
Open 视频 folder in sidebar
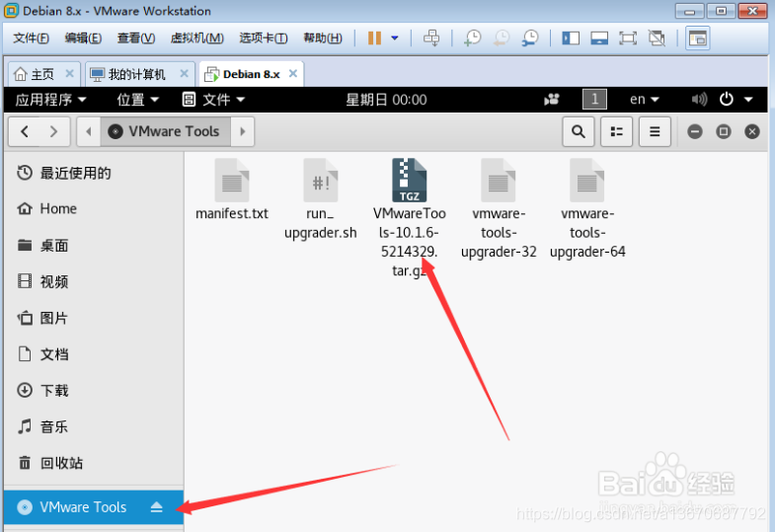94,281
